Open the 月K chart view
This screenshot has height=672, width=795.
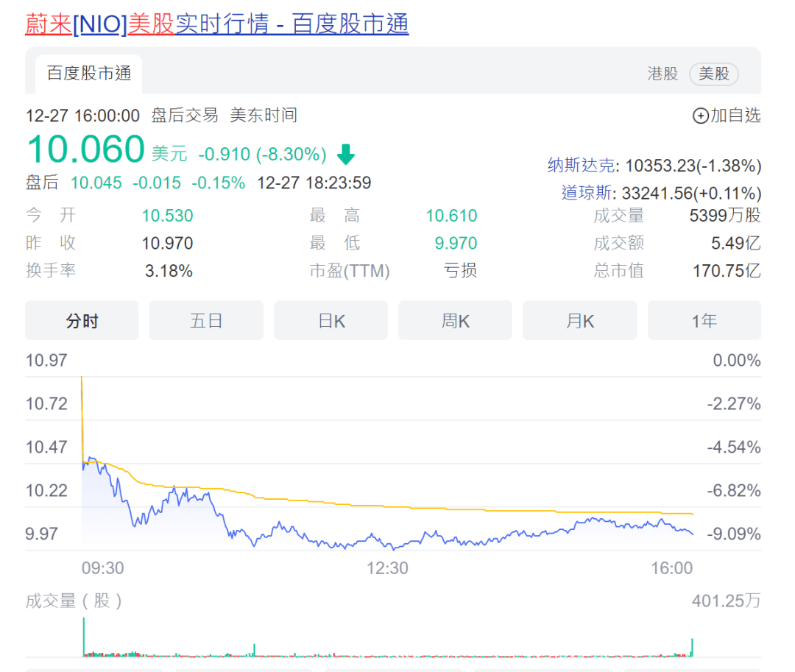coord(579,321)
